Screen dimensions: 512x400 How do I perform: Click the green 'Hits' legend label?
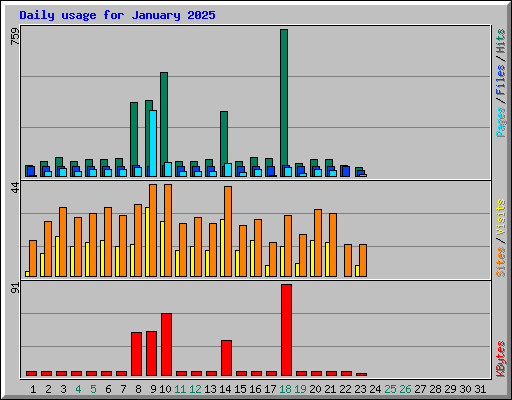tap(500, 41)
